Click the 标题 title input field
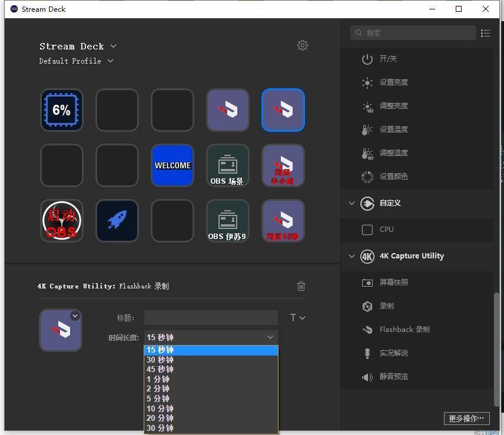504x435 pixels. tap(211, 318)
